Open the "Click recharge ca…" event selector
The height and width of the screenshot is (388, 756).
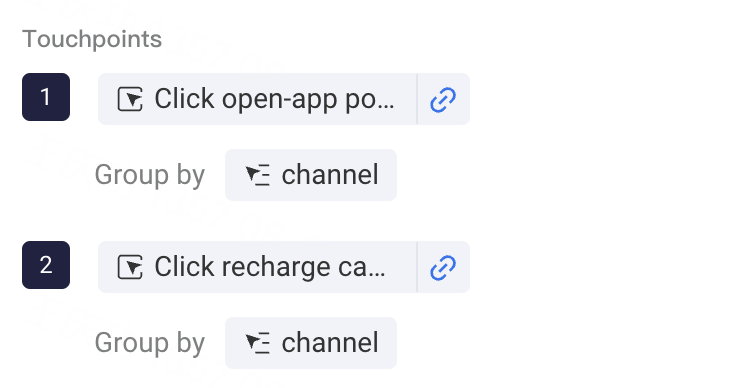257,267
